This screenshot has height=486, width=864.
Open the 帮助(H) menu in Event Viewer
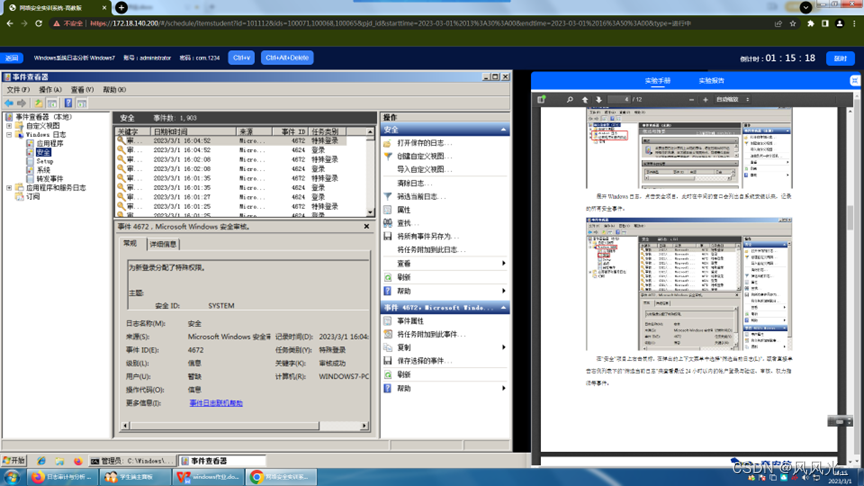[114, 89]
